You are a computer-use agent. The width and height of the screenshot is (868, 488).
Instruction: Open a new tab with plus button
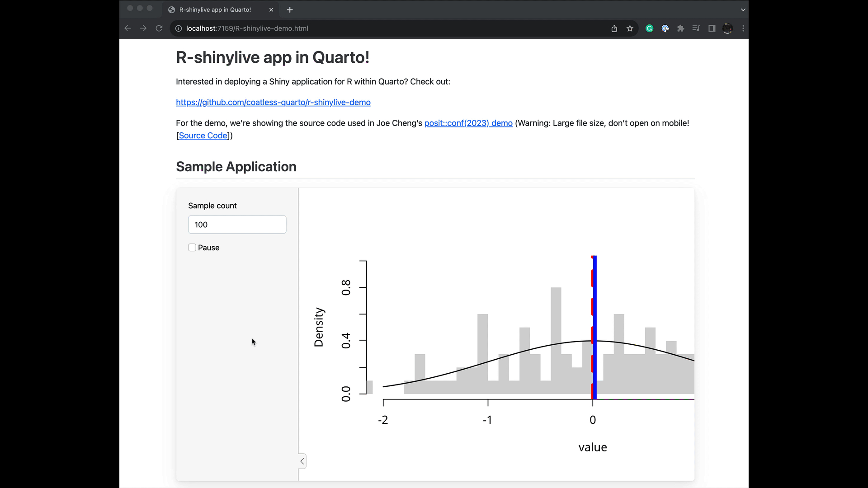(x=290, y=9)
